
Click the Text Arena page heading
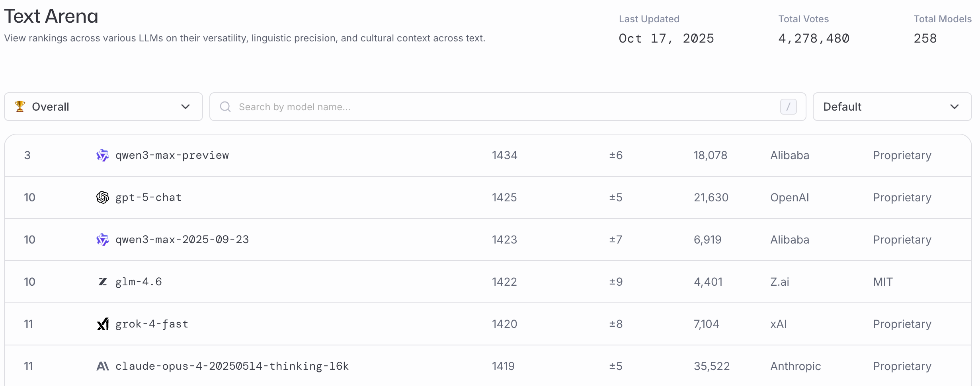click(x=51, y=16)
